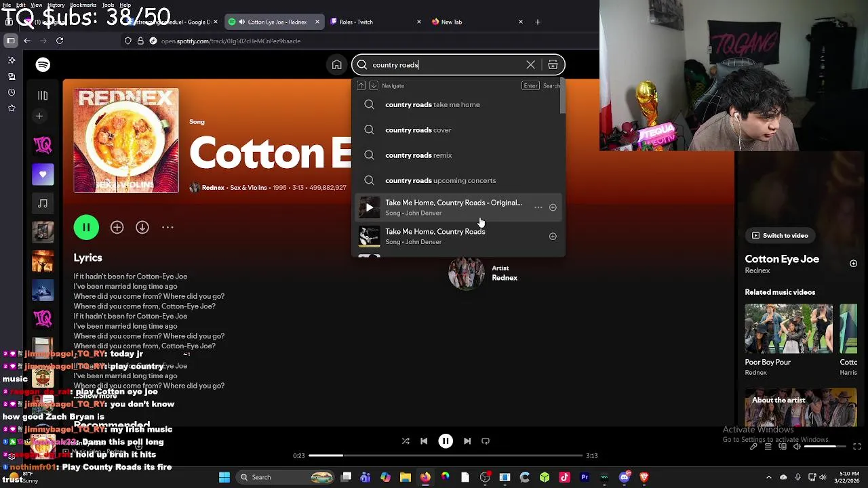868x488 pixels.
Task: Open Your Library in sidebar
Action: 43,96
